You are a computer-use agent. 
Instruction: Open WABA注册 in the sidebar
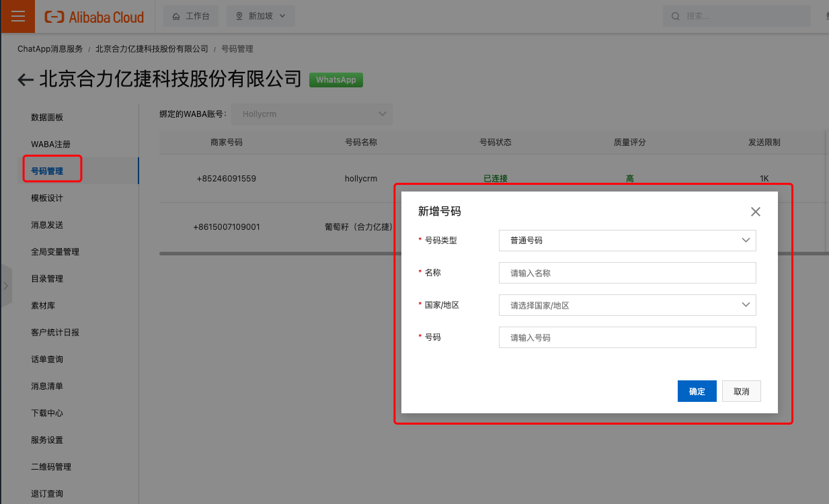click(x=50, y=144)
